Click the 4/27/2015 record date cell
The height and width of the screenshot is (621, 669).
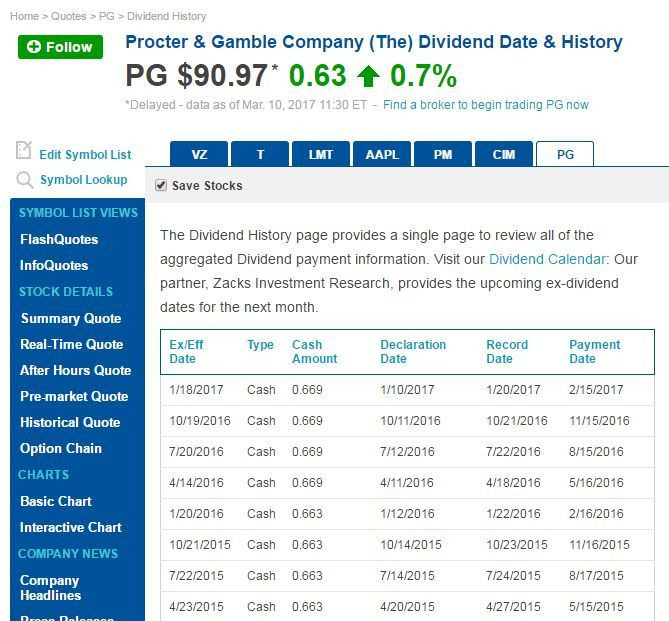pyautogui.click(x=513, y=606)
